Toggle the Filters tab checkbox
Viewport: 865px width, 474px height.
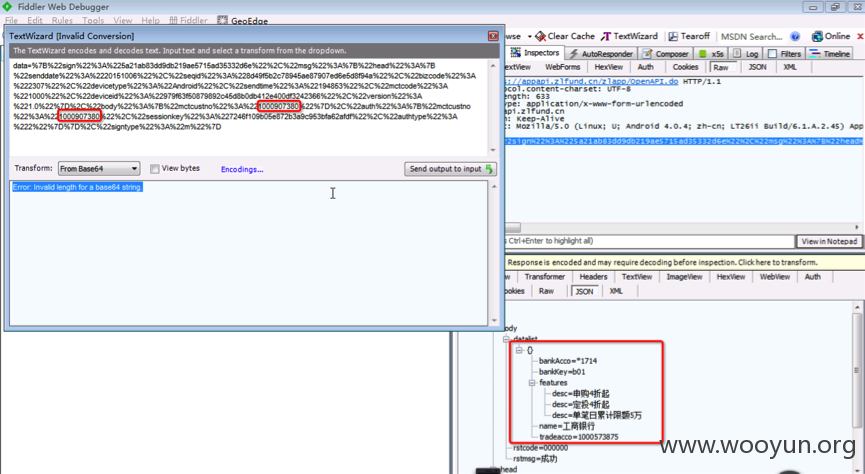pyautogui.click(x=772, y=54)
